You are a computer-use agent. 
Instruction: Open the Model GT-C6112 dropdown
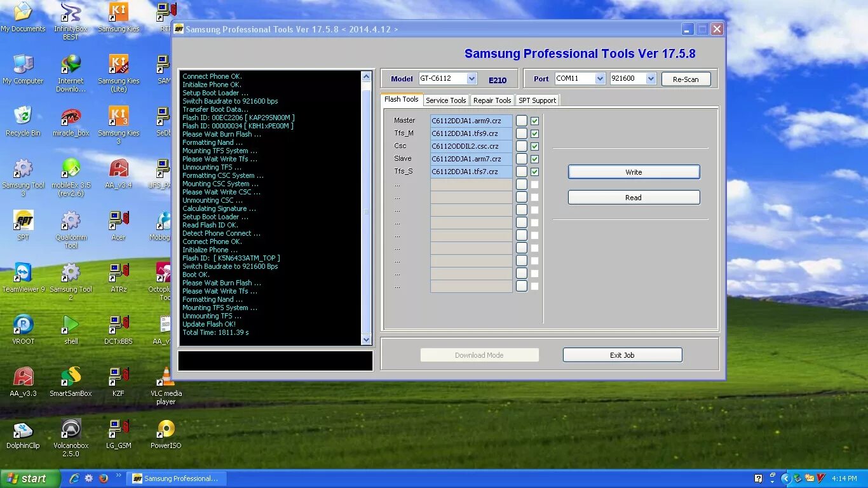click(471, 79)
